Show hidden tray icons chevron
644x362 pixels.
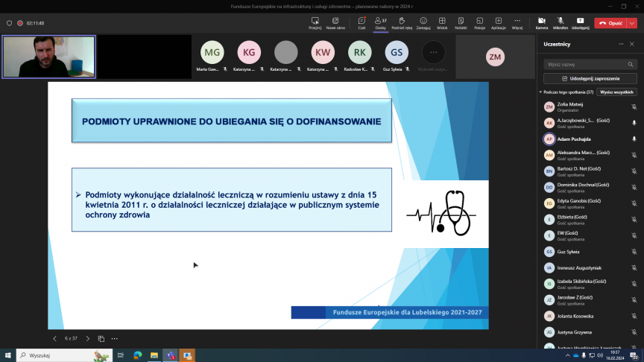(568, 355)
